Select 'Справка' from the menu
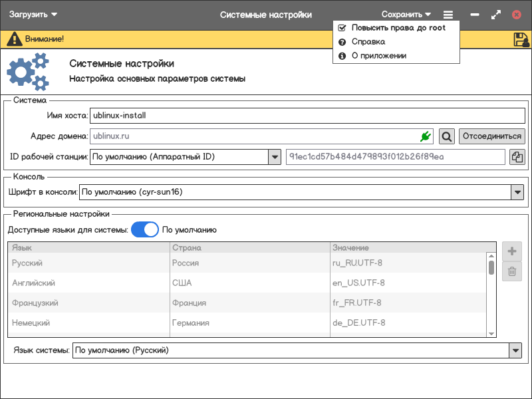 368,42
